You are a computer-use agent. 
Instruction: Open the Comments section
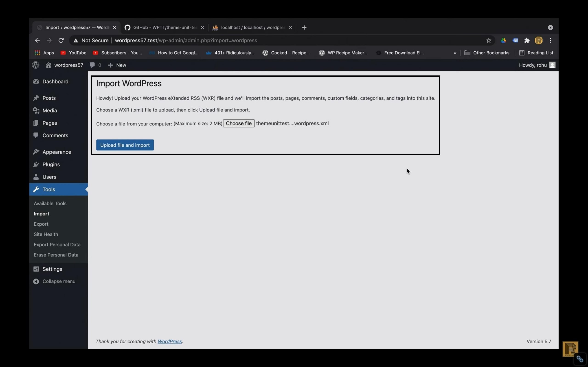pyautogui.click(x=55, y=135)
